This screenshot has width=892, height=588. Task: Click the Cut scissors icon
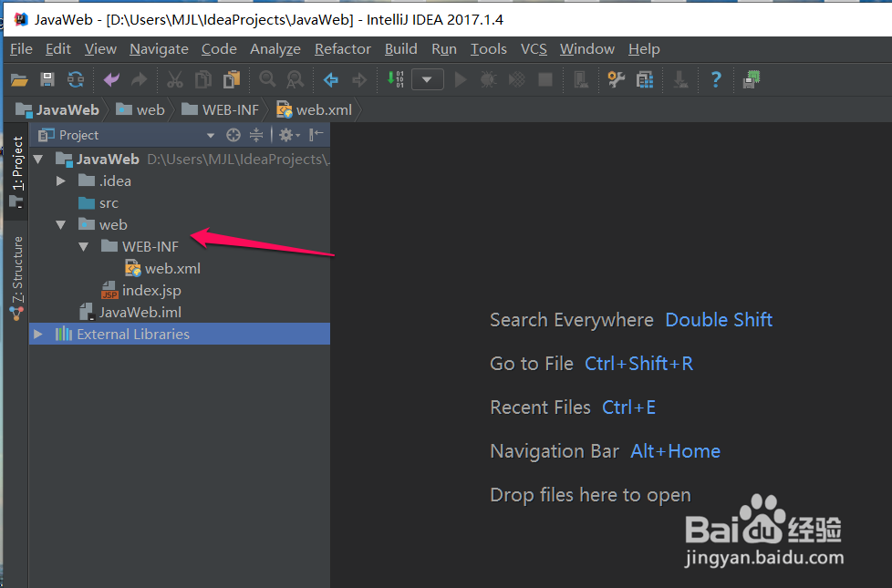pos(174,79)
